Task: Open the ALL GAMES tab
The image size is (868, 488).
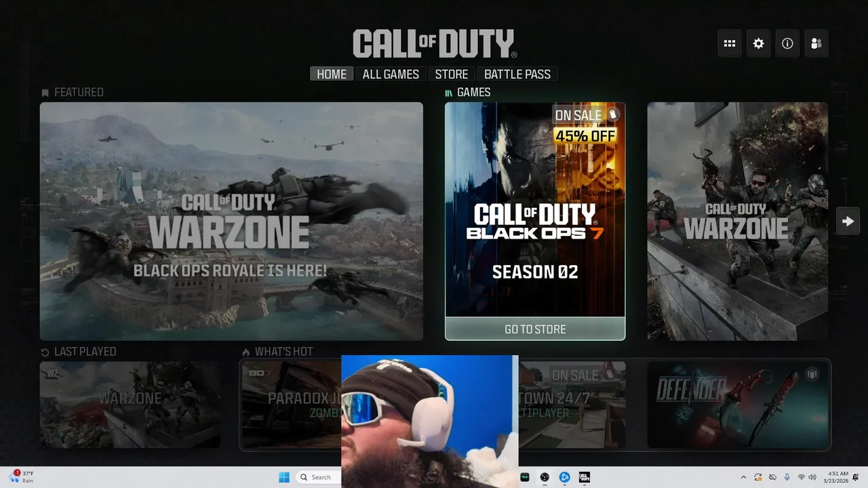Action: click(x=391, y=74)
